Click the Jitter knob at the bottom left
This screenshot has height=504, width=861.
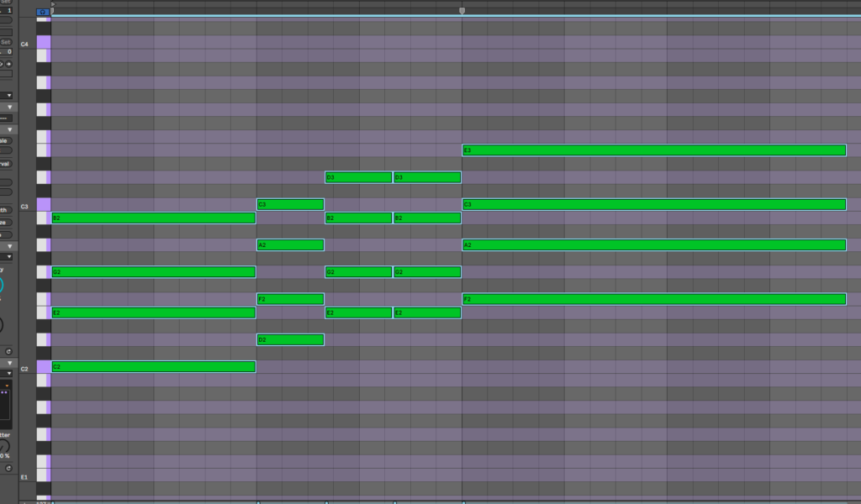pos(3,446)
